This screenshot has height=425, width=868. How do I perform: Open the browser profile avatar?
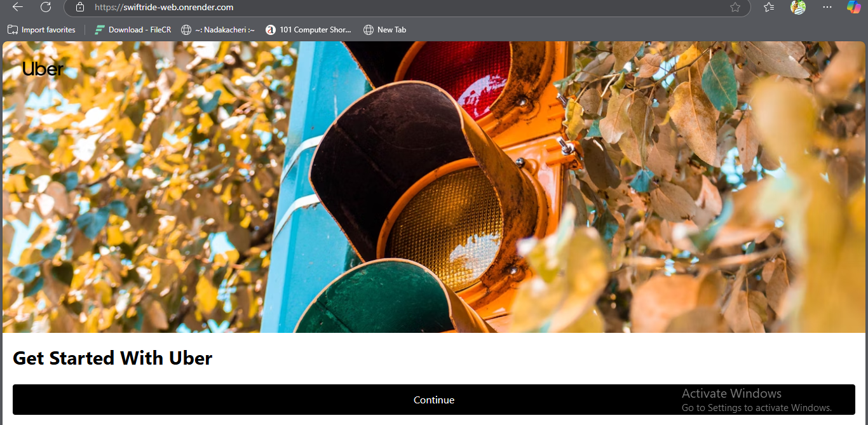click(x=798, y=7)
